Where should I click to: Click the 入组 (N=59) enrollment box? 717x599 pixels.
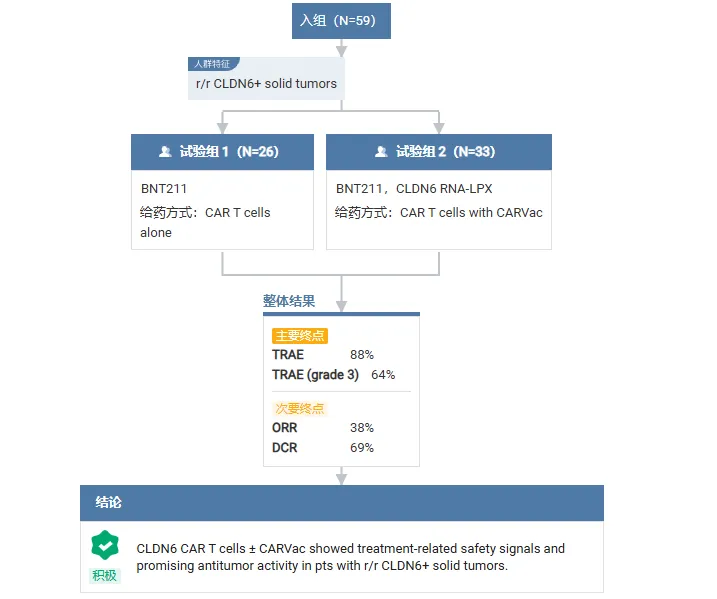pyautogui.click(x=341, y=21)
